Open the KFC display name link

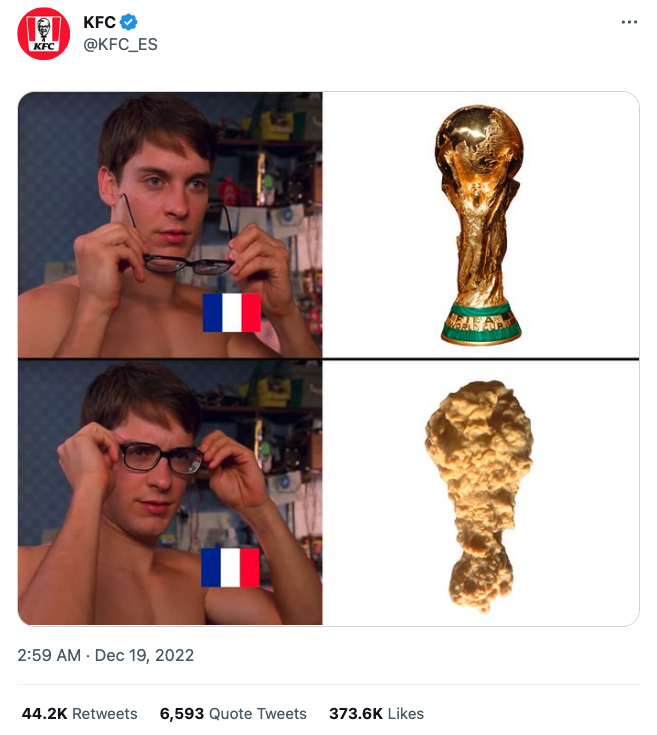coord(99,22)
